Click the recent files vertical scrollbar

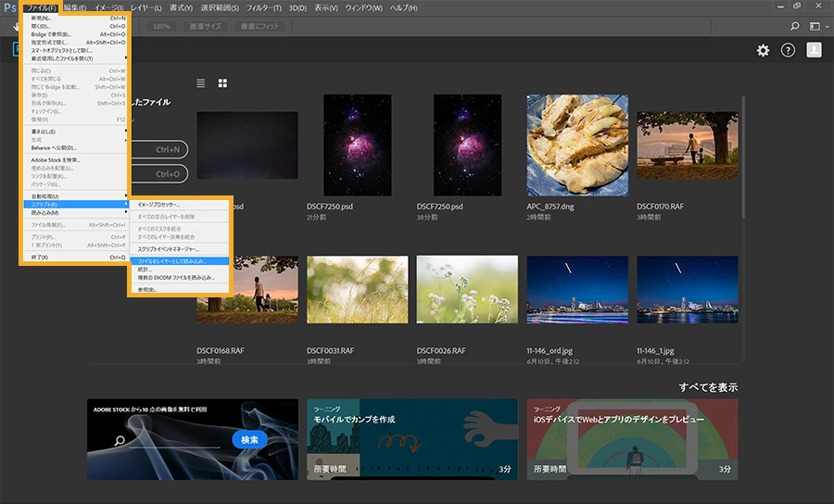click(743, 157)
